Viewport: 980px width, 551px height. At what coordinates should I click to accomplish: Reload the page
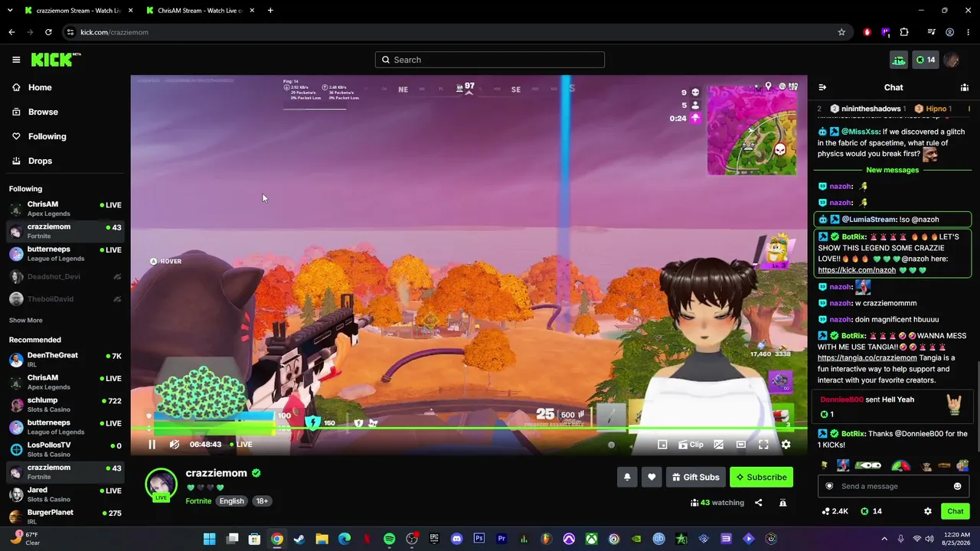point(48,32)
